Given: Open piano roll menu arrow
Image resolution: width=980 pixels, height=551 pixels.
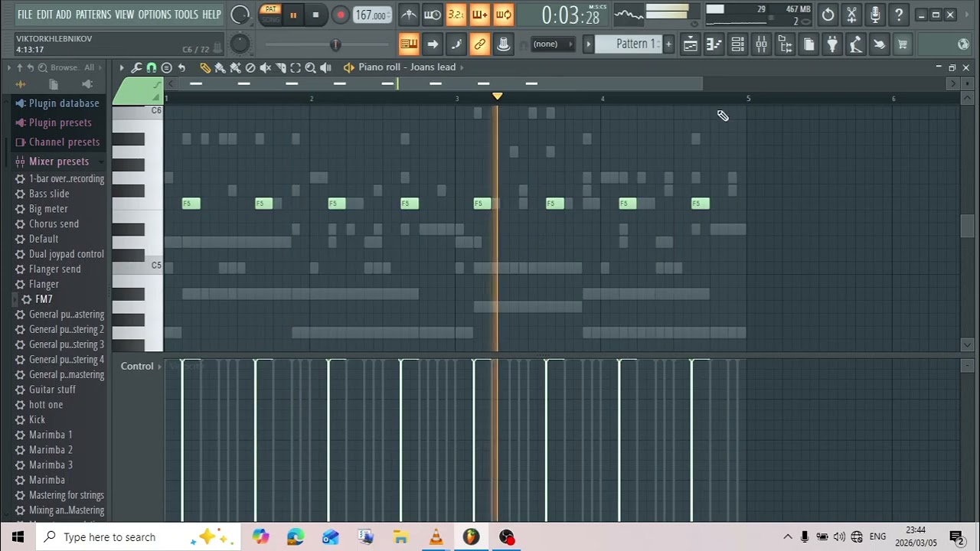Looking at the screenshot, I should click(121, 67).
